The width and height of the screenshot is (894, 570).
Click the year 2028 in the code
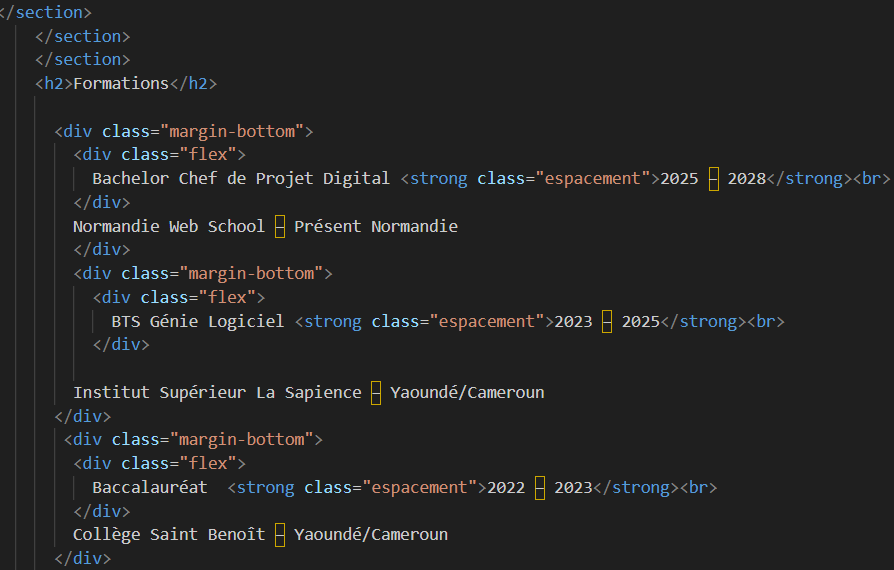[x=746, y=179]
